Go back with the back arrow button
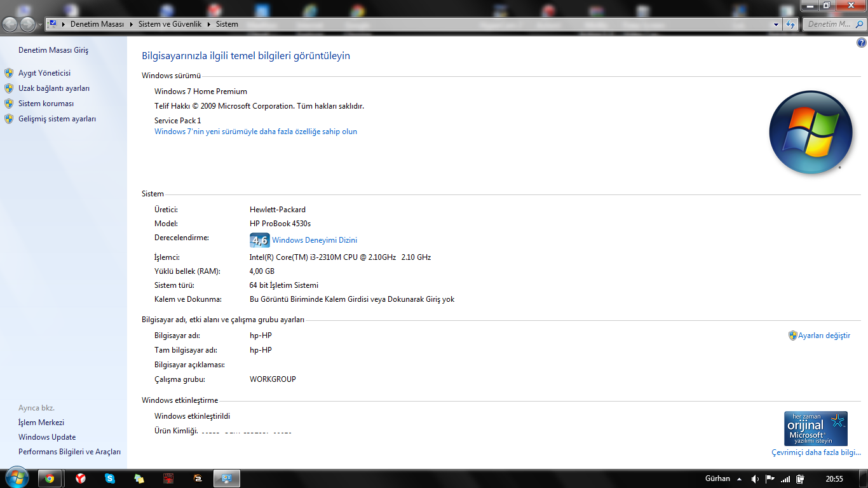 coord(10,24)
